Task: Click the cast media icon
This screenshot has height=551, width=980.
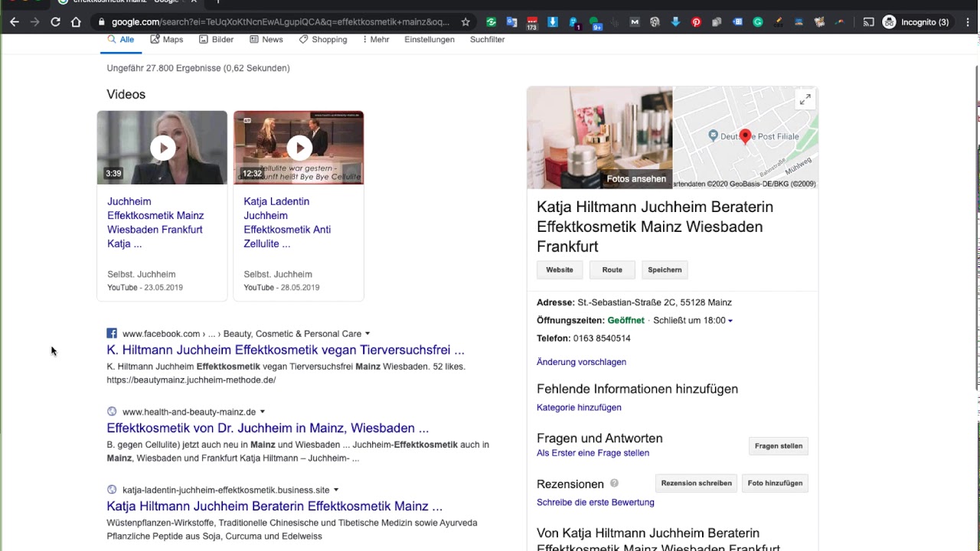Action: pyautogui.click(x=868, y=22)
